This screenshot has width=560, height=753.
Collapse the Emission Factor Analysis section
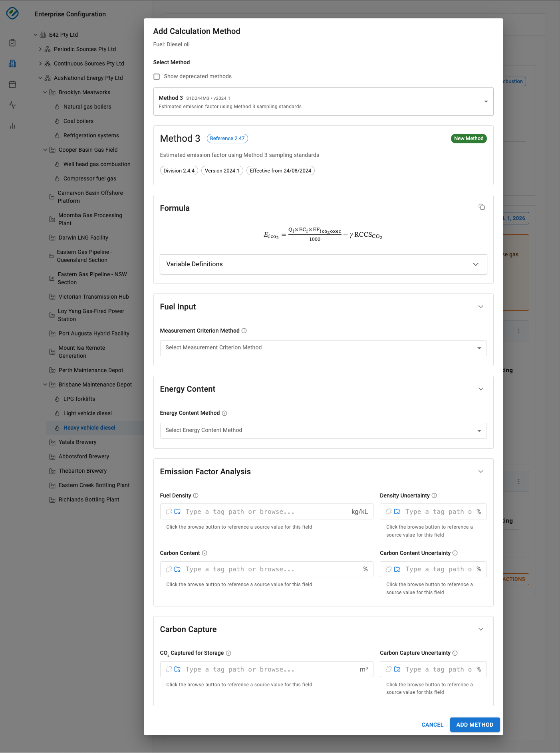tap(481, 472)
